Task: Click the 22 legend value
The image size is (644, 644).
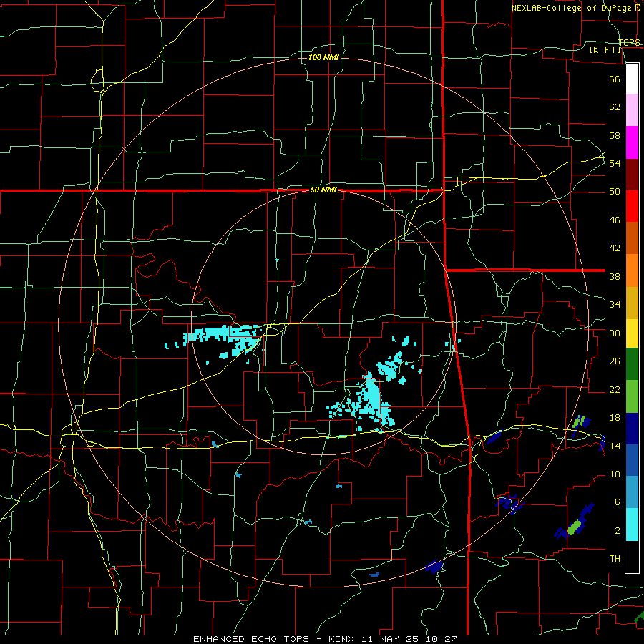Action: pyautogui.click(x=615, y=390)
